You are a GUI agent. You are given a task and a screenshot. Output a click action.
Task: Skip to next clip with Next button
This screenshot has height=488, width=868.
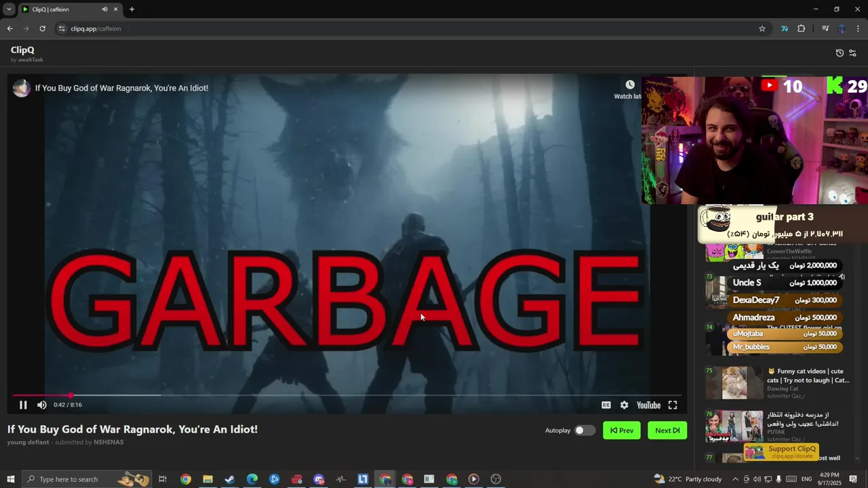(667, 430)
